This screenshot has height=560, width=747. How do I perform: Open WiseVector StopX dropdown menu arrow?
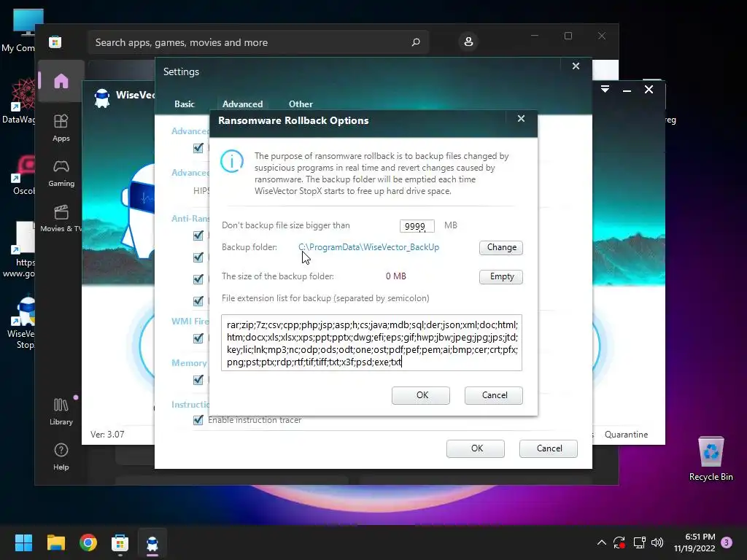tap(605, 89)
